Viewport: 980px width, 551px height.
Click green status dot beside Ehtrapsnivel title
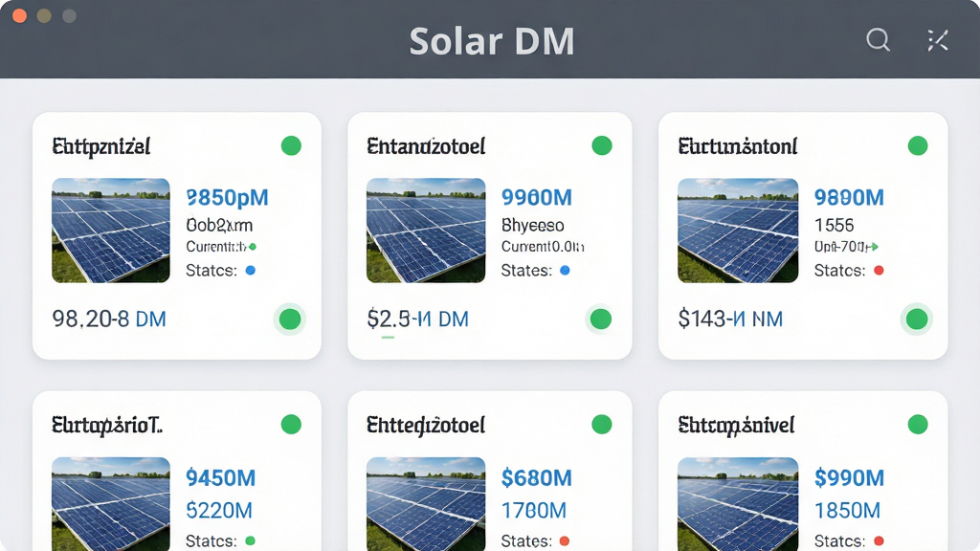coord(918,424)
